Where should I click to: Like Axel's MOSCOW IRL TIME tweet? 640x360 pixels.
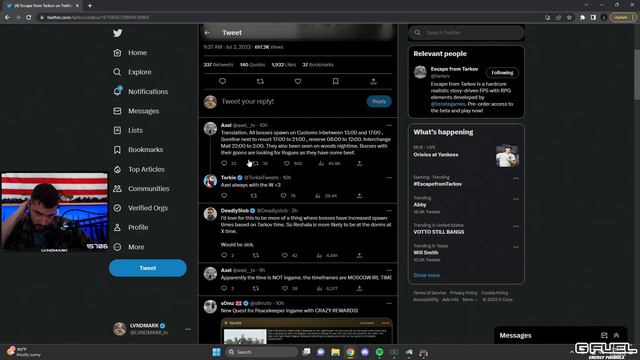(x=284, y=288)
